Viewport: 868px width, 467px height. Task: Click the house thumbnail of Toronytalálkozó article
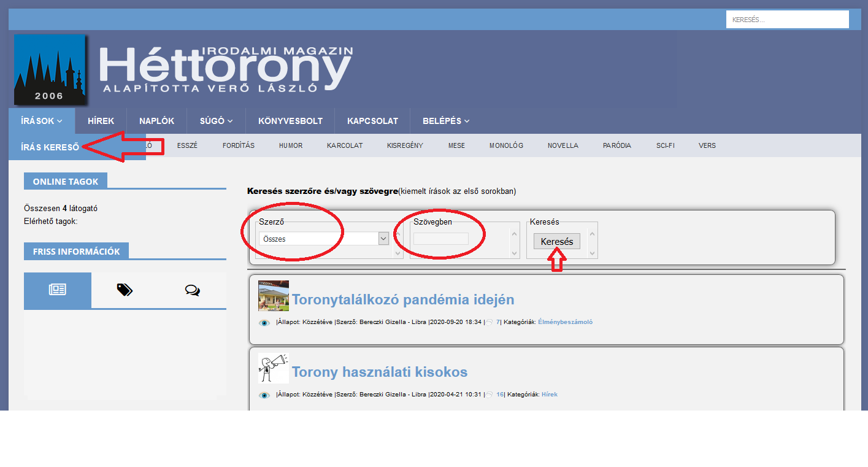[274, 296]
